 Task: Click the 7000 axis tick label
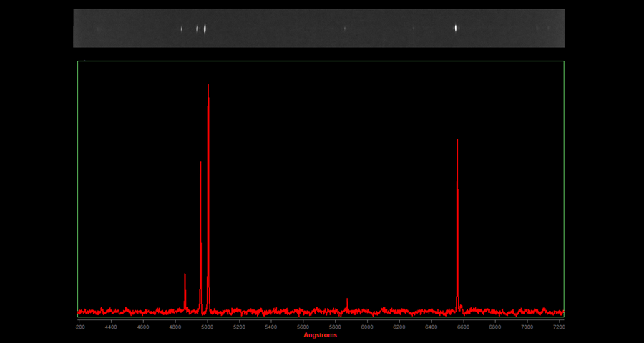[x=527, y=327]
